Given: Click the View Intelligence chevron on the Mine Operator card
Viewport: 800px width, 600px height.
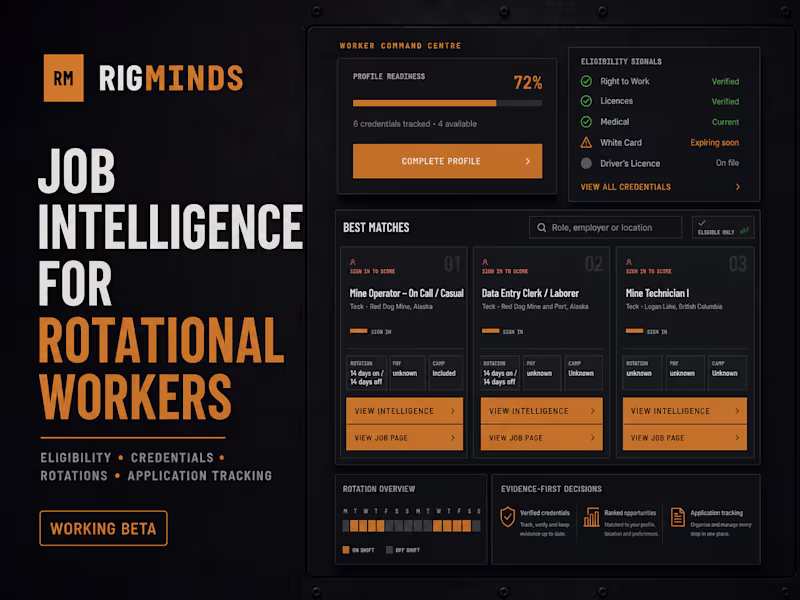Looking at the screenshot, I should (x=453, y=411).
